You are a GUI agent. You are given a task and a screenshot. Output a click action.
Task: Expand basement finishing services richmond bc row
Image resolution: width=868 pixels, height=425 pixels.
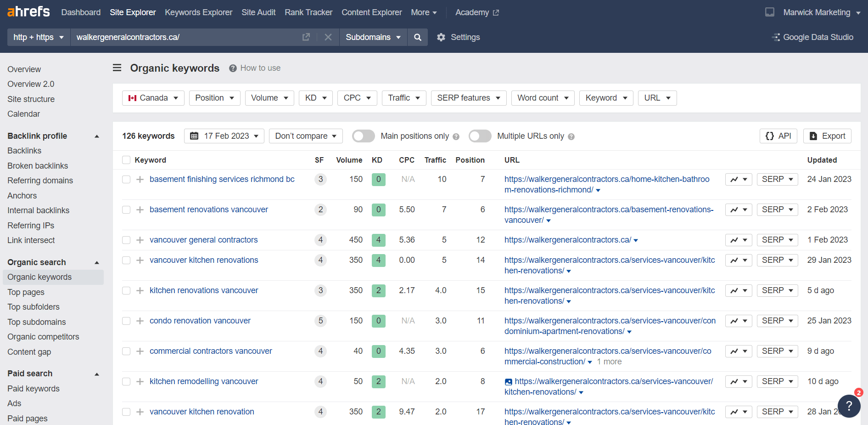(x=140, y=179)
